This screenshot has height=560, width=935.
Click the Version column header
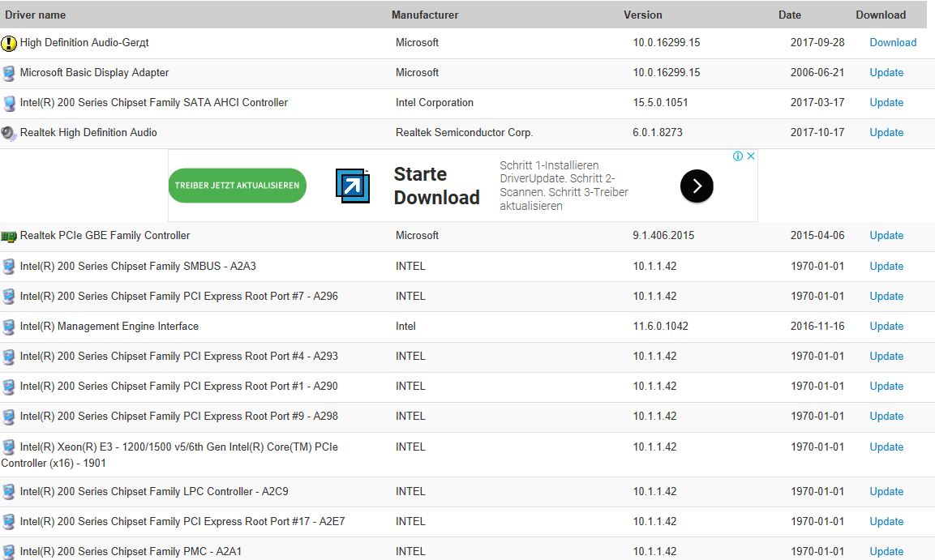642,15
